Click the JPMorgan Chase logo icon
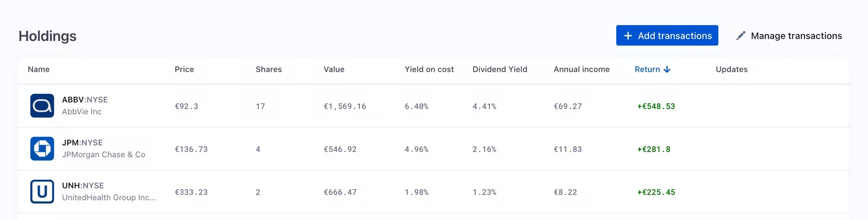The image size is (868, 220). pos(42,149)
